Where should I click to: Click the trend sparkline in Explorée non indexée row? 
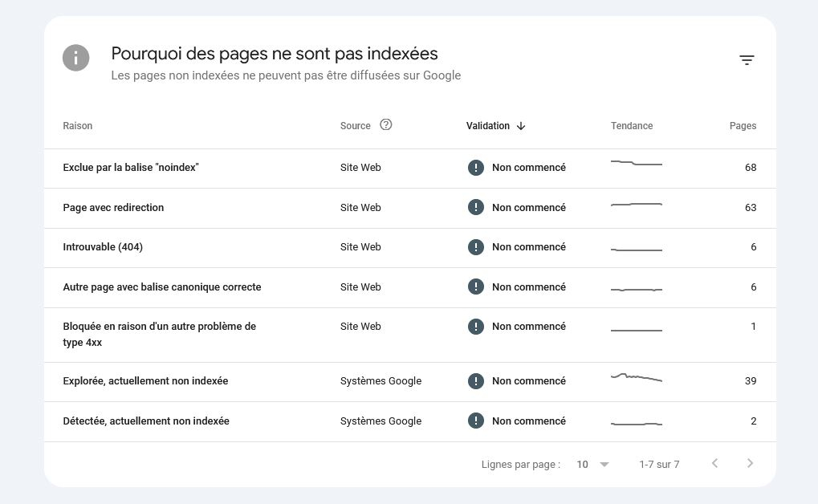637,377
